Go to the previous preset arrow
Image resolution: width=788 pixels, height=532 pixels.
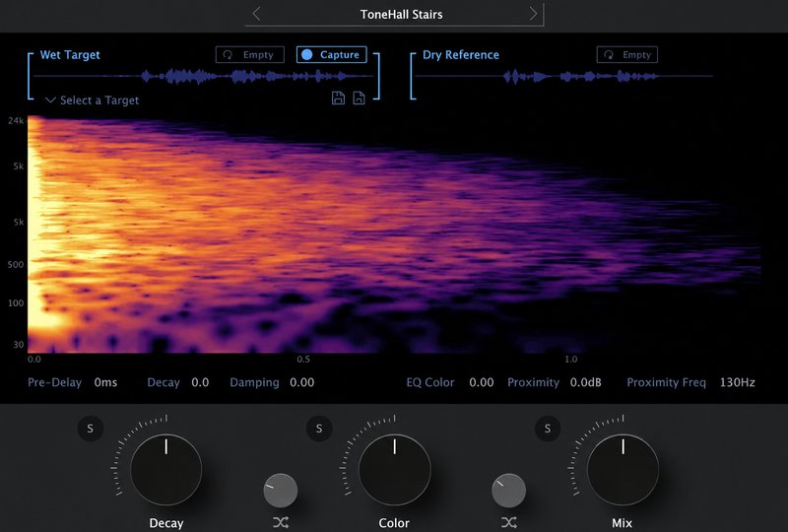pyautogui.click(x=256, y=14)
